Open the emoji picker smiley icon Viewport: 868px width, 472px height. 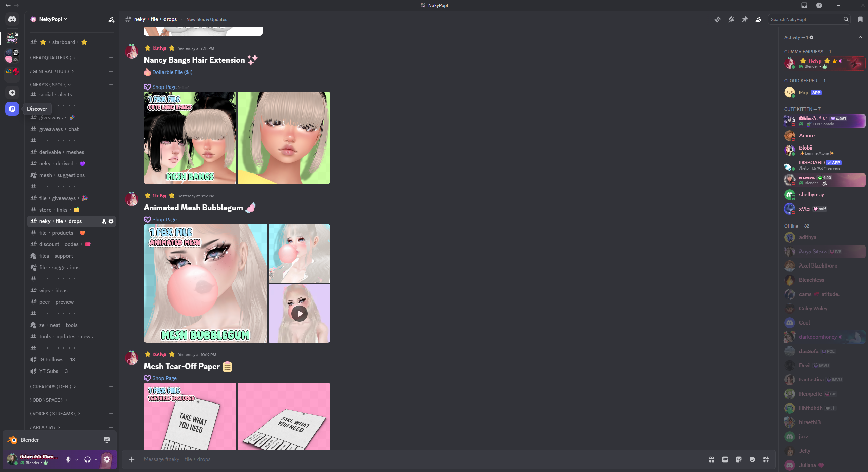[752, 459]
